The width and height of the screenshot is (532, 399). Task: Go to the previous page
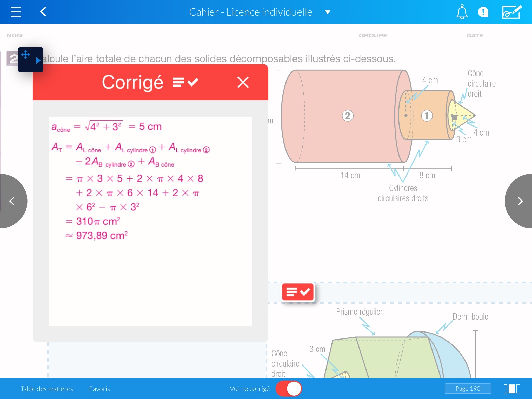pos(12,201)
